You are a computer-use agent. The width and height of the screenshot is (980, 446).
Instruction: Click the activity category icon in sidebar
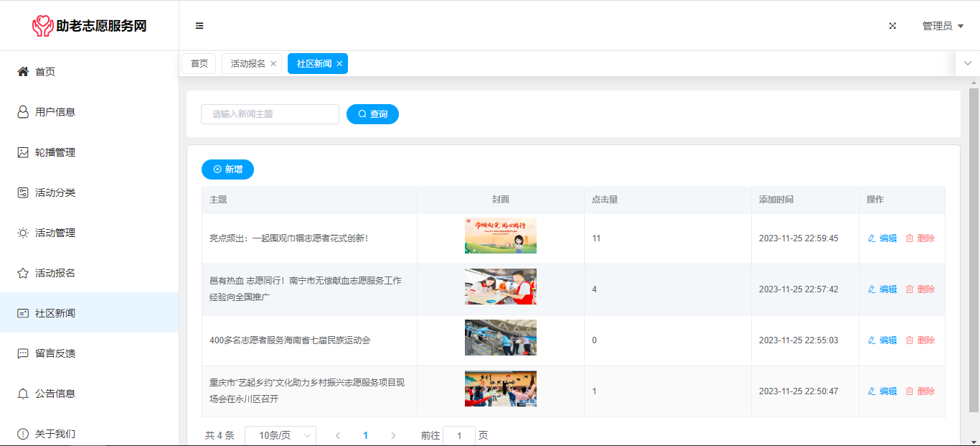(x=23, y=192)
